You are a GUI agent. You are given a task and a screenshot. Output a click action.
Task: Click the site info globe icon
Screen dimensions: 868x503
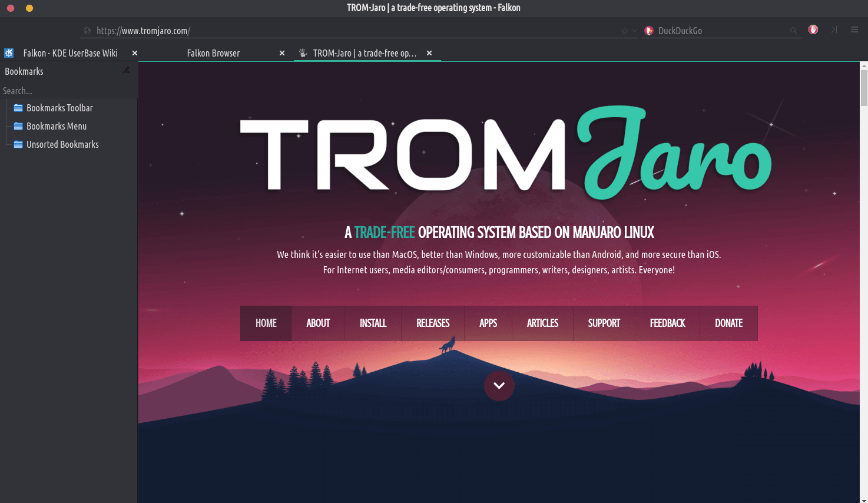click(x=87, y=31)
